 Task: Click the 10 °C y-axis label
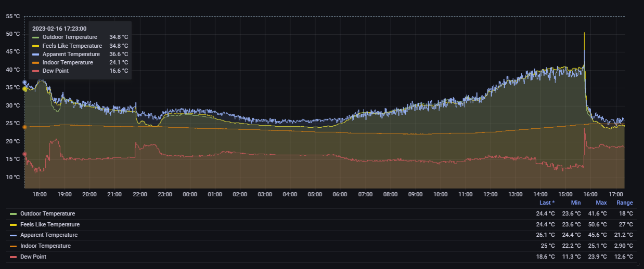[x=13, y=178]
